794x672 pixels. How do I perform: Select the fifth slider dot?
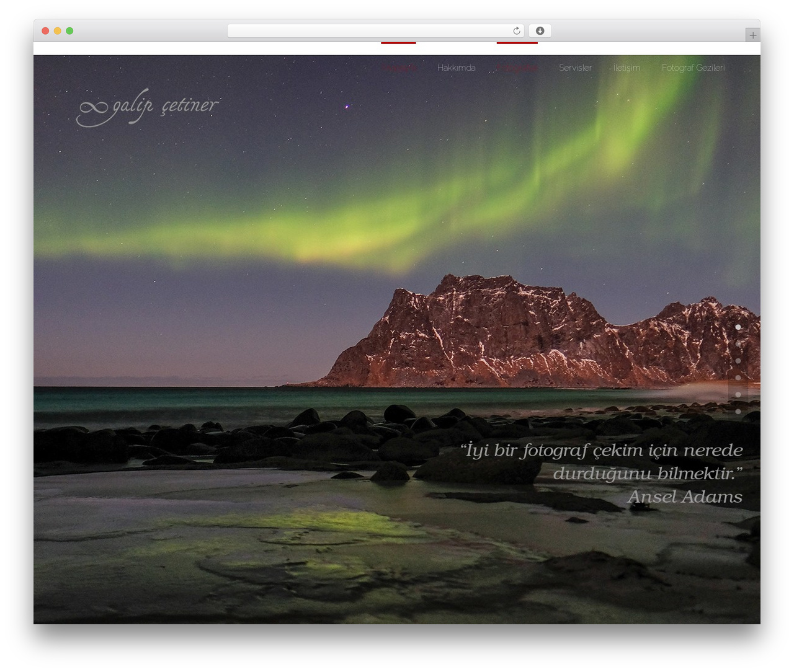(738, 394)
